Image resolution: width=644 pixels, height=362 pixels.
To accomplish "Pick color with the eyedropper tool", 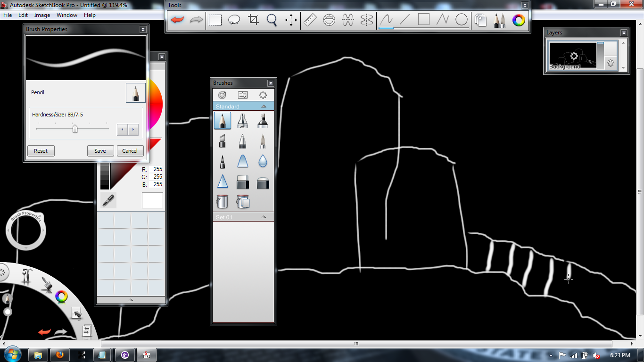I will 108,200.
